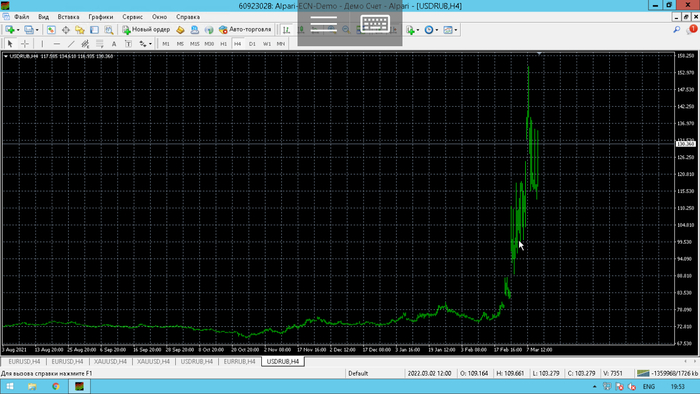Viewport: 700px width, 394px height.
Task: Open the globe options icon
Action: [209, 30]
